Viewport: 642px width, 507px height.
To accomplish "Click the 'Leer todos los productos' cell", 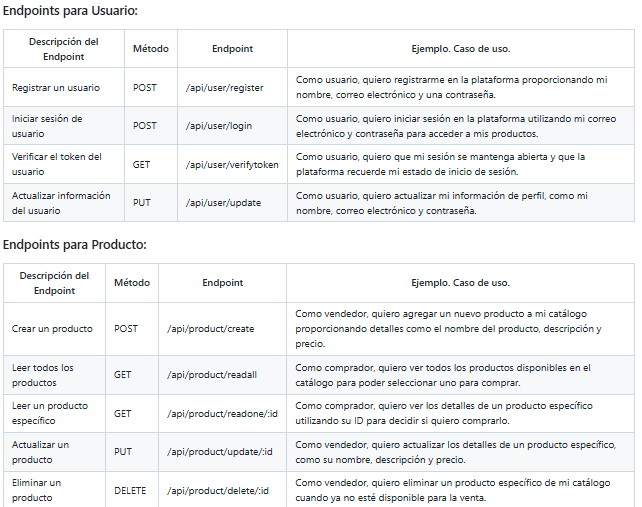I will (x=43, y=375).
